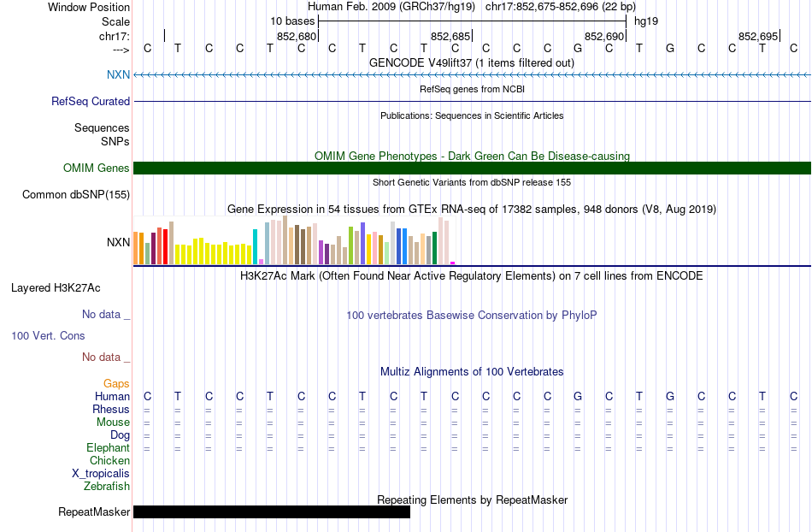
Task: Click the chr17:852,675-852,696 (22 bp) position text
Action: click(561, 7)
